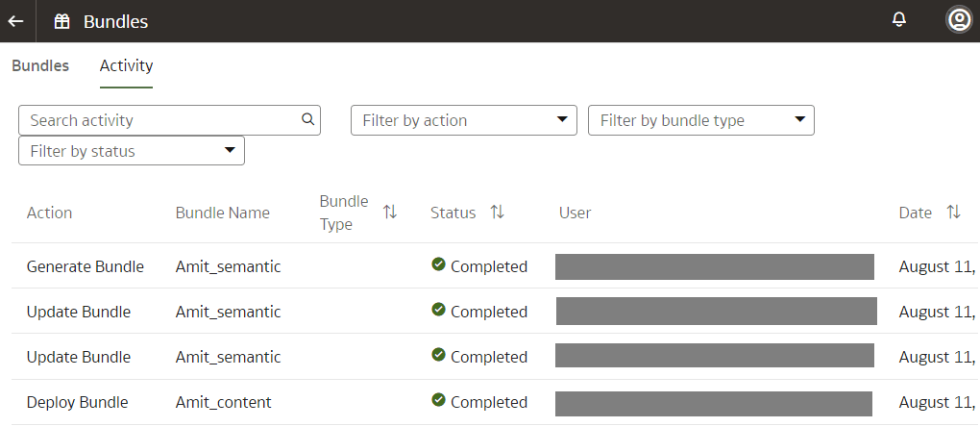
Task: Click the Deploy Bundle action row
Action: 77,402
